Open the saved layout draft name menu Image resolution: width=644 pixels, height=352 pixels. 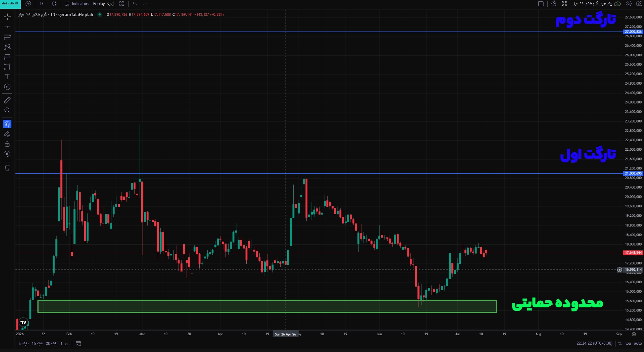pyautogui.click(x=596, y=4)
